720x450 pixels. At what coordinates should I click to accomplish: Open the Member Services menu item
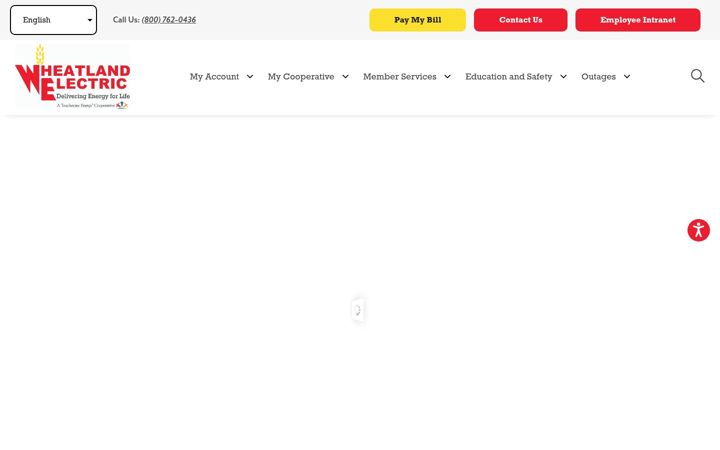[399, 77]
